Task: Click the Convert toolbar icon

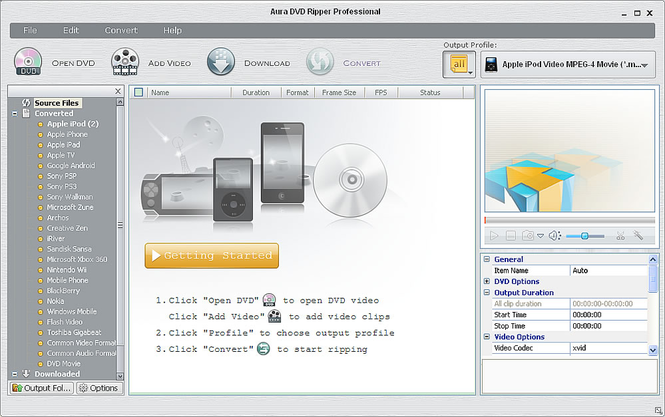Action: coord(320,62)
